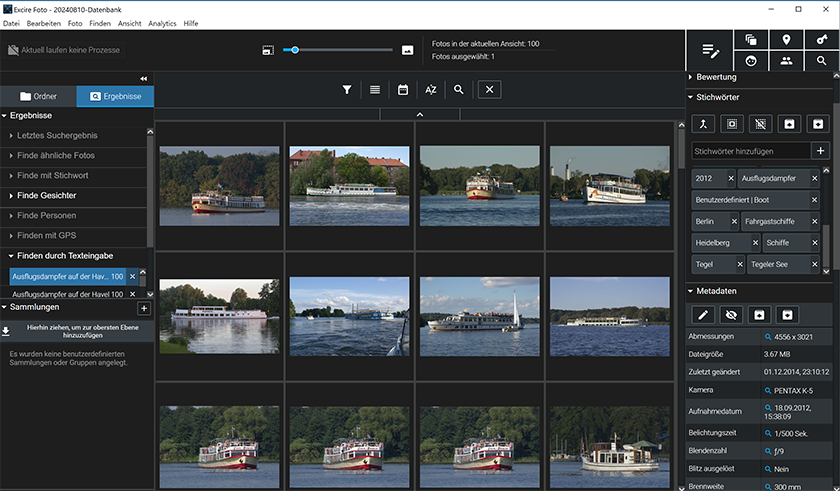Click the plus button to add collection
Screen dimensions: 840x491
point(143,309)
